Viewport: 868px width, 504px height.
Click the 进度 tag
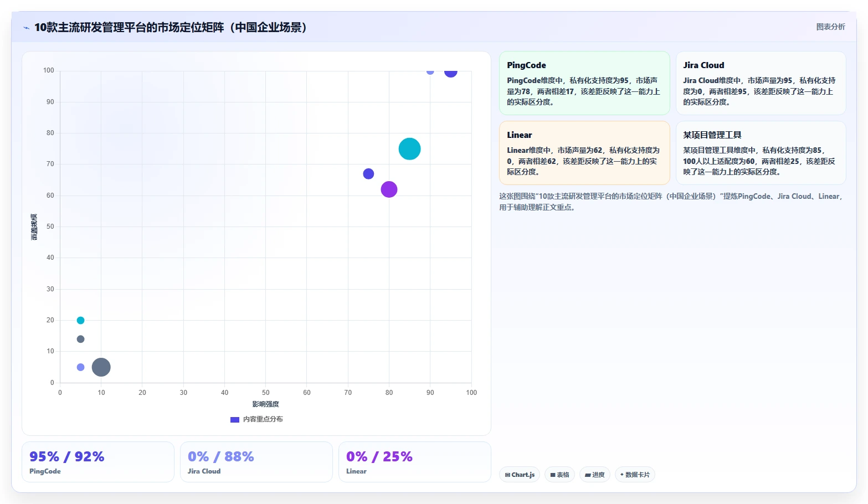point(595,475)
